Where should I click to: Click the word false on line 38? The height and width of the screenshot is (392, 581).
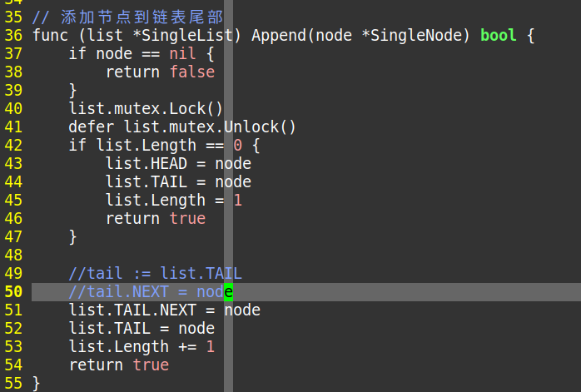click(192, 72)
